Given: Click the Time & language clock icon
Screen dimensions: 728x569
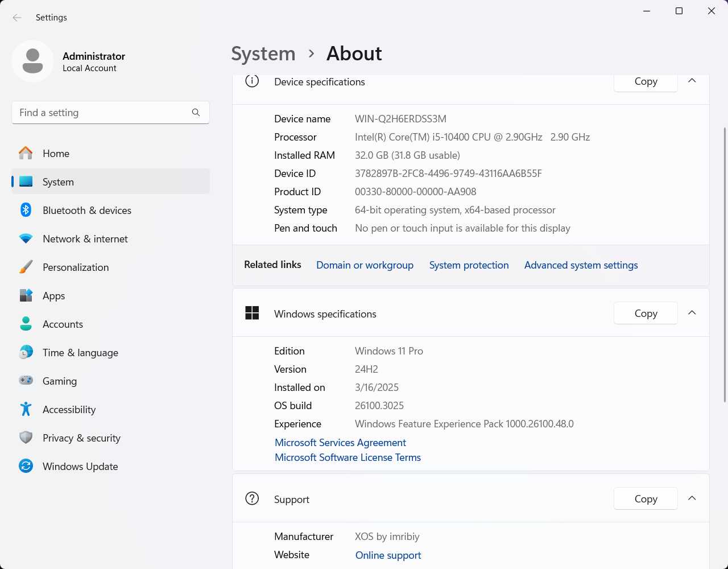Looking at the screenshot, I should pos(26,352).
